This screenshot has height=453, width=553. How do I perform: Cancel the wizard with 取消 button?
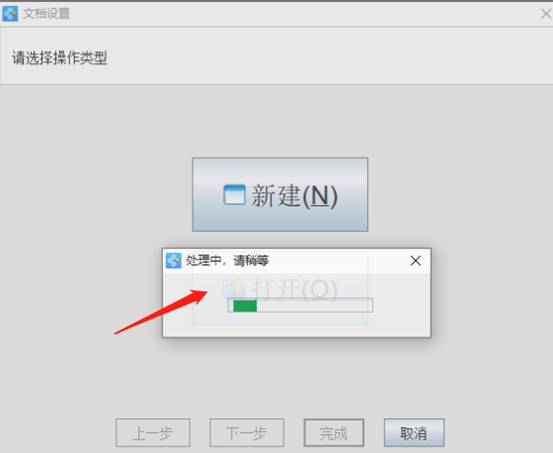[414, 433]
